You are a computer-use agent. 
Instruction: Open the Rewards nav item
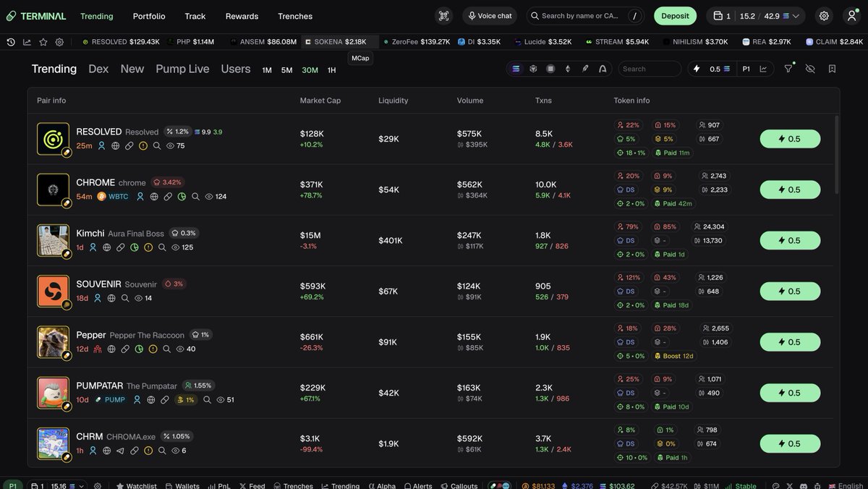click(242, 16)
